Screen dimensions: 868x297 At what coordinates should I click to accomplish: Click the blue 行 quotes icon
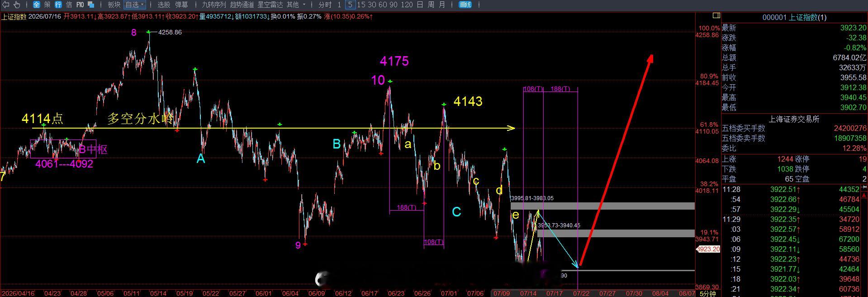(x=58, y=5)
